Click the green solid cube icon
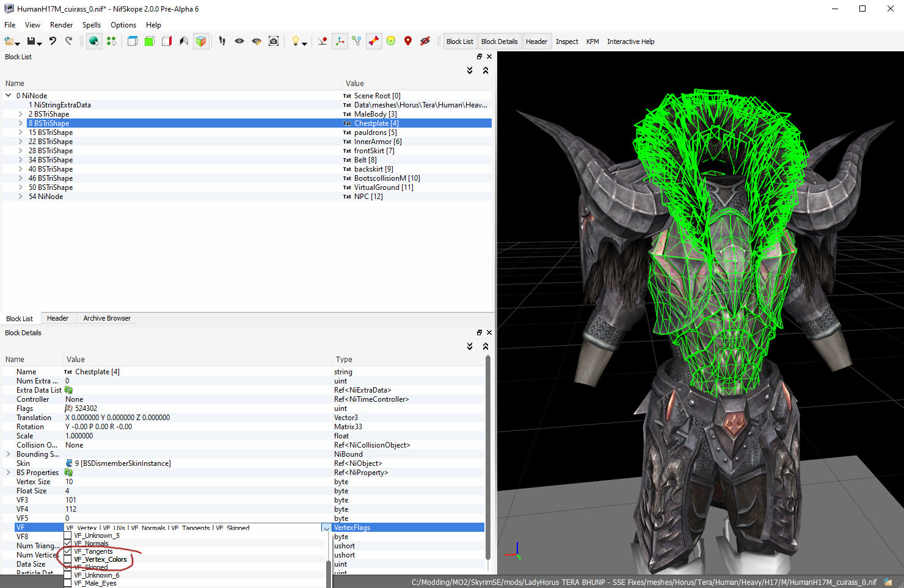904x588 pixels. [x=150, y=41]
